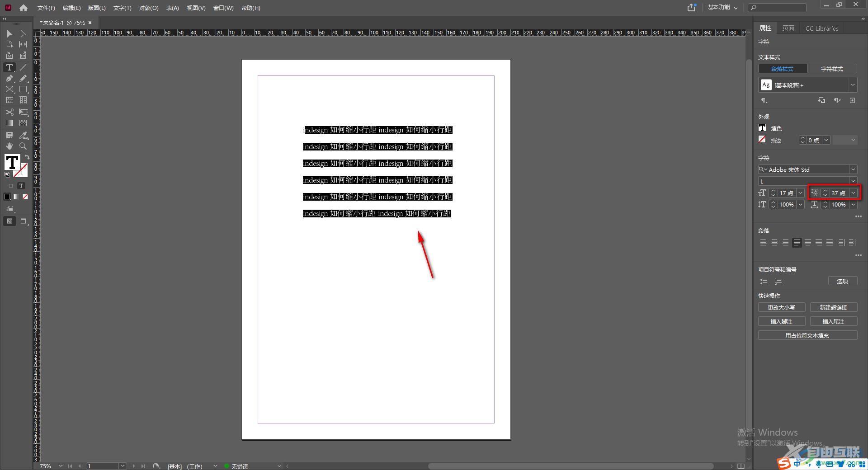The height and width of the screenshot is (470, 868).
Task: Click 用占位符文本填充 button
Action: [x=807, y=335]
